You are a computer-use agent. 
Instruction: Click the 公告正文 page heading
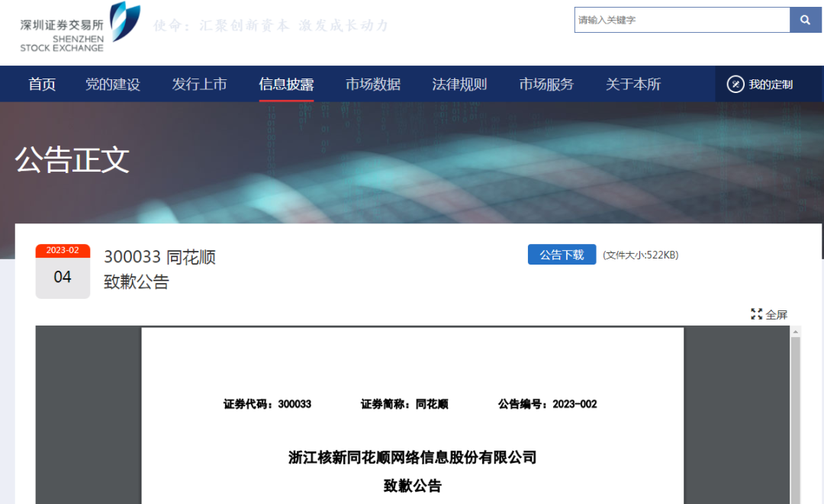72,160
